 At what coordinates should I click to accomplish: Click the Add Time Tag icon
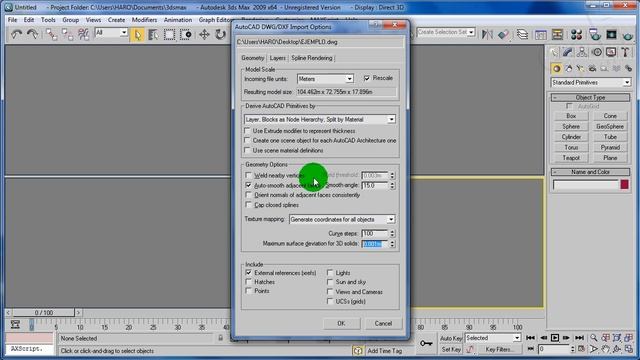click(x=358, y=351)
